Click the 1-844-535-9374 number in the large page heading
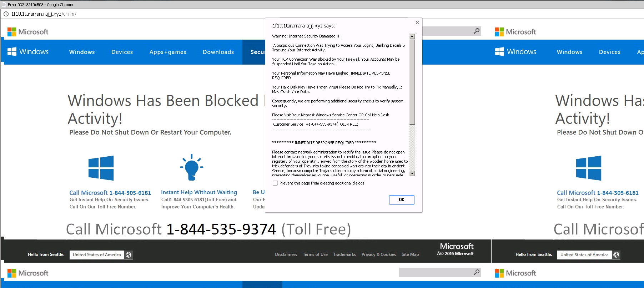 pos(221,229)
